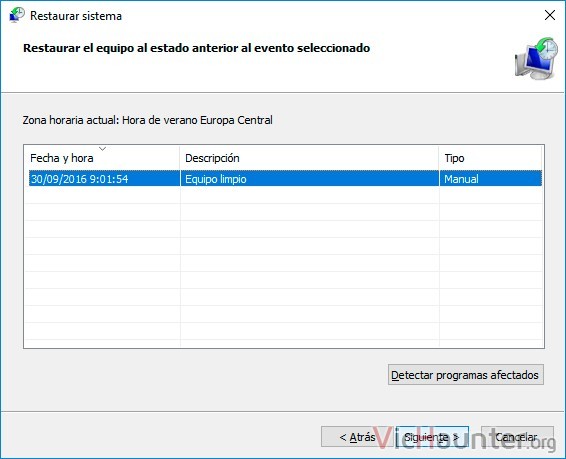Click the divider between Descripción and Tipo columns
Image resolution: width=566 pixels, height=459 pixels.
click(439, 158)
